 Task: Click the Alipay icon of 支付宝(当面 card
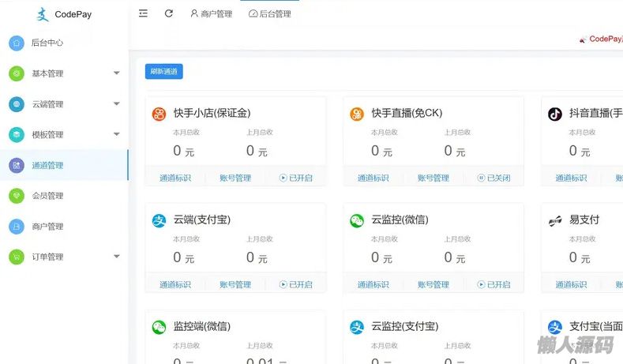(x=555, y=328)
